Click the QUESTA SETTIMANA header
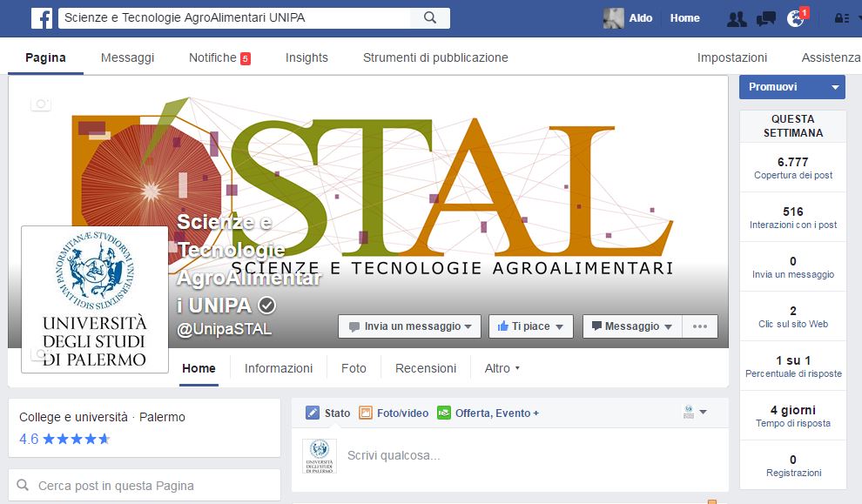 [x=792, y=126]
